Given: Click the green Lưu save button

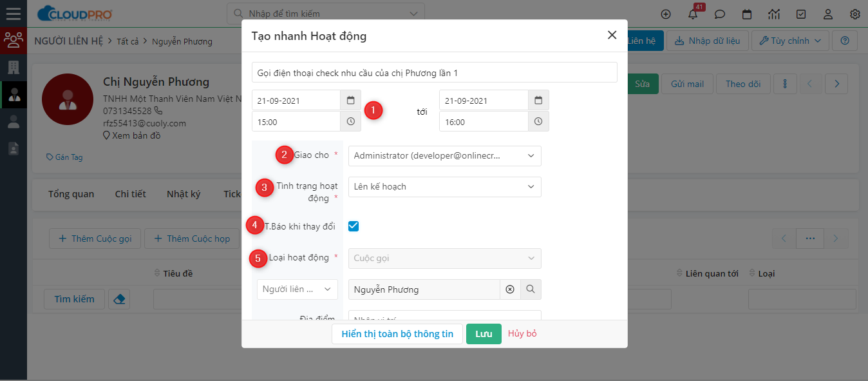Looking at the screenshot, I should (484, 334).
